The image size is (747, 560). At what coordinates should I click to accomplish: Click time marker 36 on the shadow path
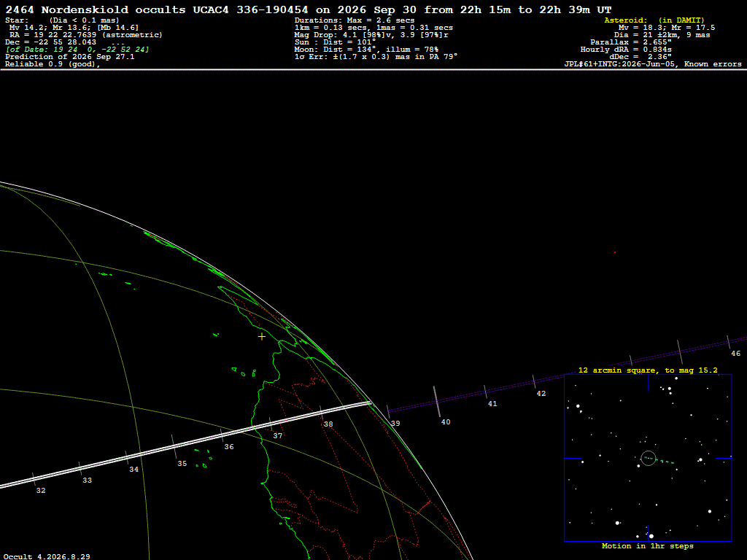[229, 447]
